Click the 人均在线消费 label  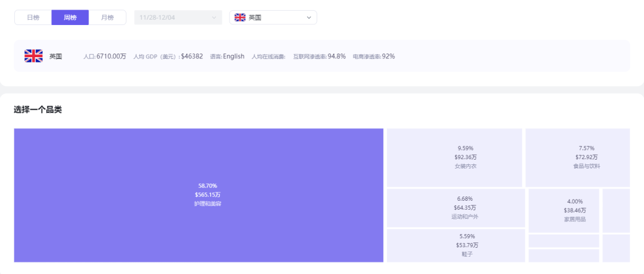[x=268, y=57]
